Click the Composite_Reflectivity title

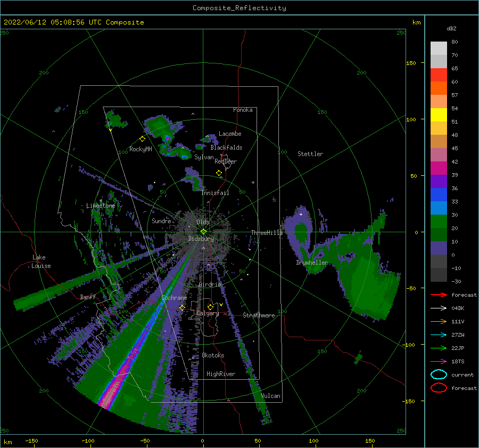(x=239, y=8)
